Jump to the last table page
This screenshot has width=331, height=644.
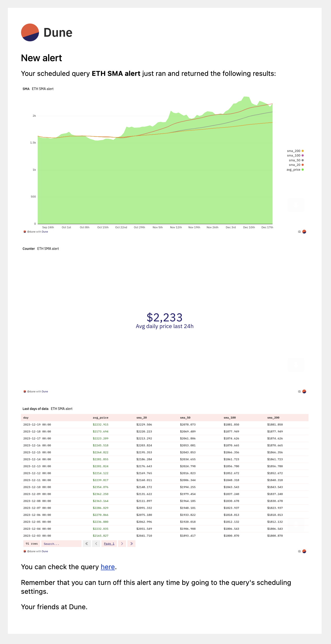(x=131, y=544)
